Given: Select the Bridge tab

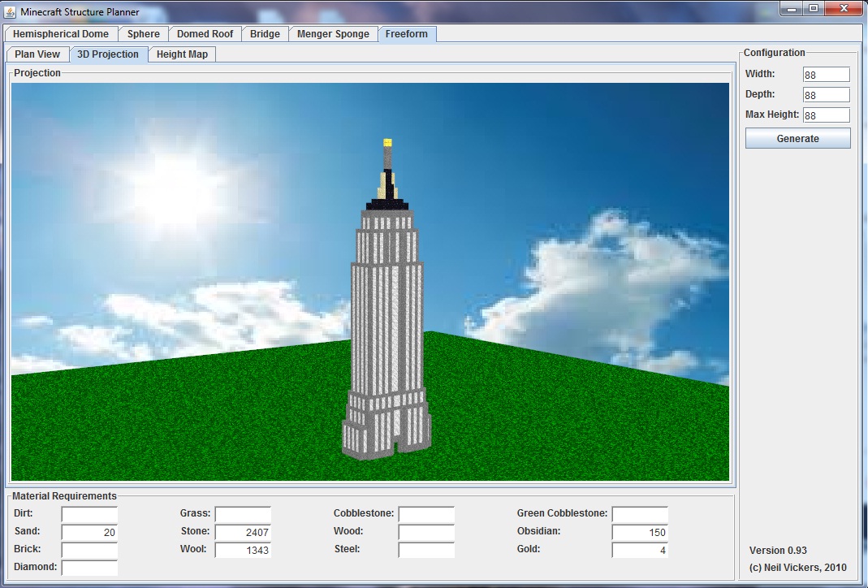Looking at the screenshot, I should [265, 34].
